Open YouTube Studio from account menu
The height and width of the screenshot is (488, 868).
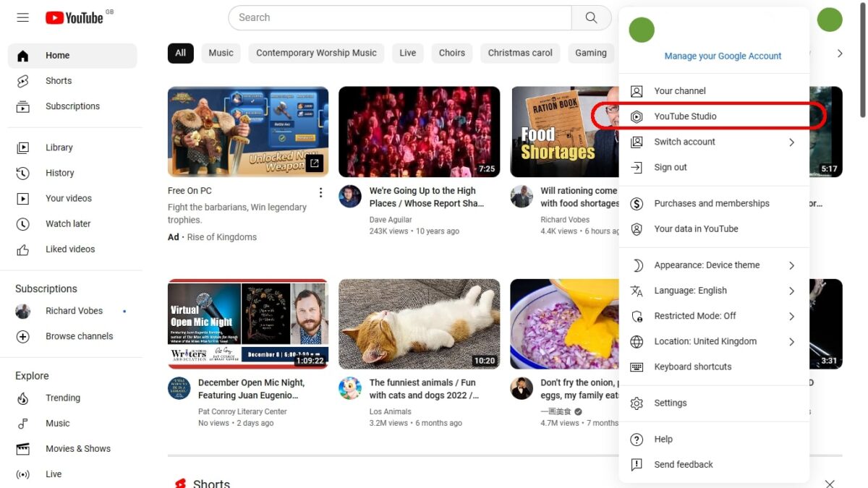(714, 116)
